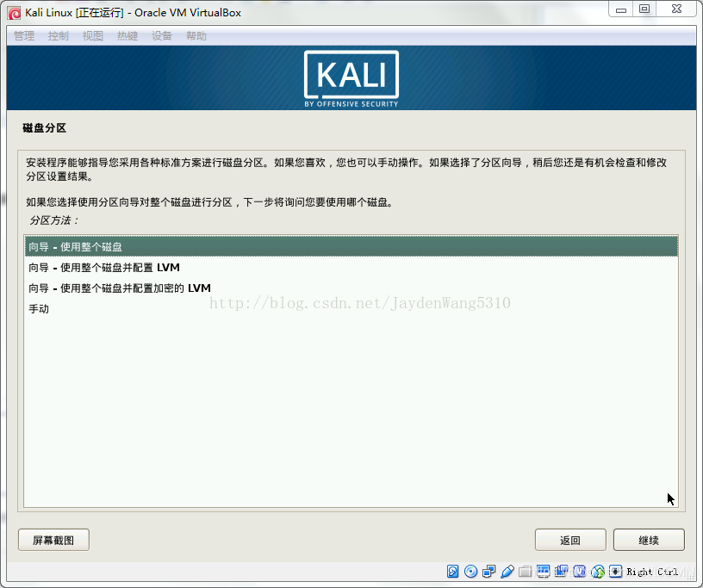Image resolution: width=703 pixels, height=588 pixels.
Task: Click the USB devices status icon
Action: (507, 572)
